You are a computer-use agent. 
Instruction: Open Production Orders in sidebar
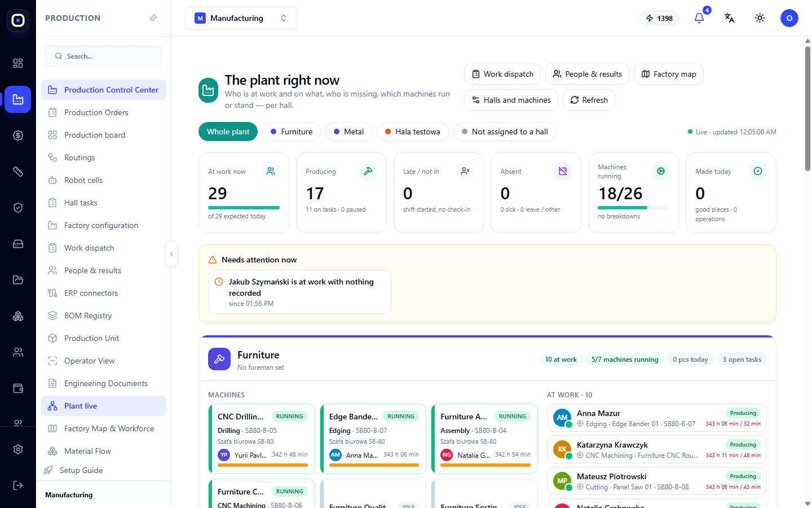103,112
